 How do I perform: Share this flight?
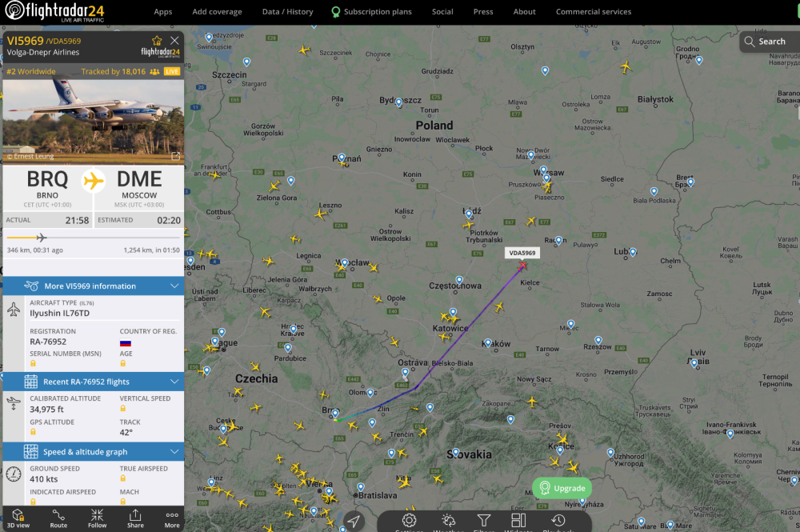coord(135,518)
